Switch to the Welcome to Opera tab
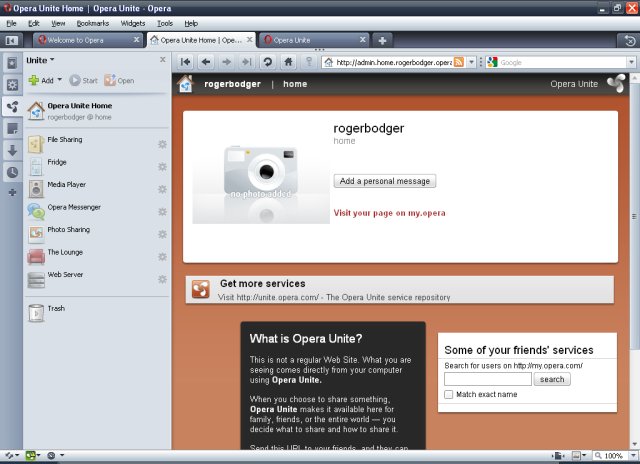Image resolution: width=640 pixels, height=464 pixels. [88, 40]
